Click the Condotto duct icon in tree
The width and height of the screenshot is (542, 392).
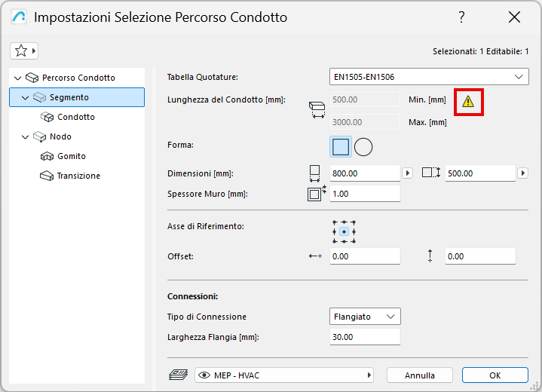(x=45, y=117)
